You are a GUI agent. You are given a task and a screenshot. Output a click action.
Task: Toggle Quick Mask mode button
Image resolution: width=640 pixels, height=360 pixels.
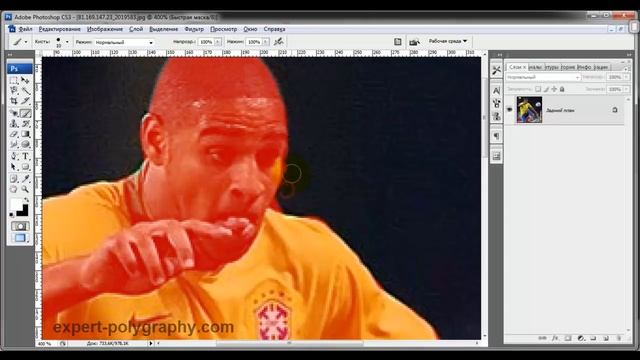(20, 226)
